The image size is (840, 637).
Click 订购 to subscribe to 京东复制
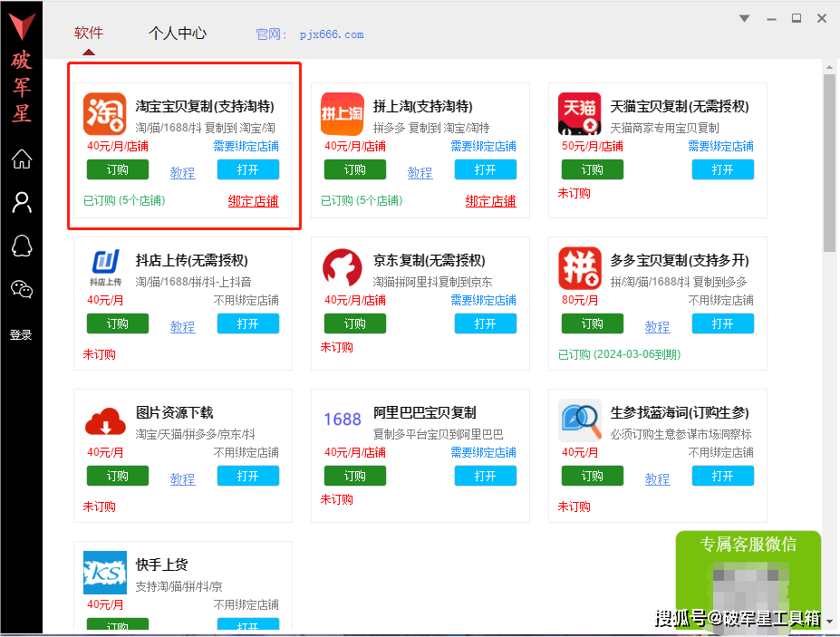click(354, 323)
